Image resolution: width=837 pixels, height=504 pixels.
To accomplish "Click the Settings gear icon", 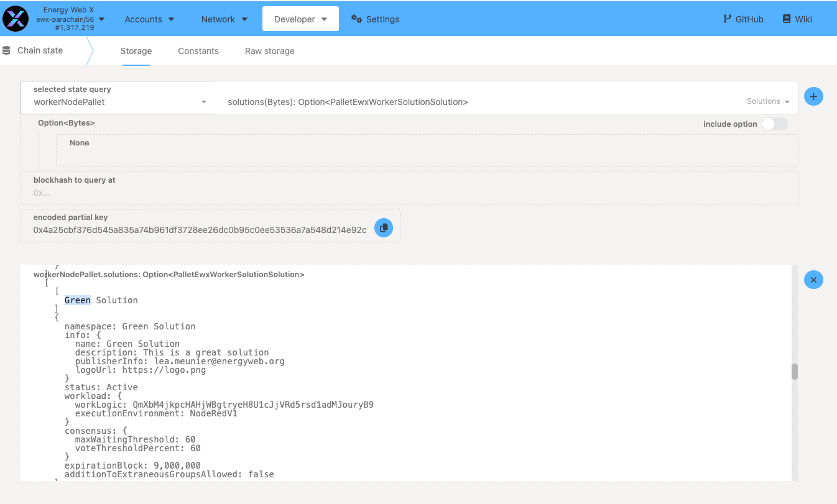I will 356,19.
